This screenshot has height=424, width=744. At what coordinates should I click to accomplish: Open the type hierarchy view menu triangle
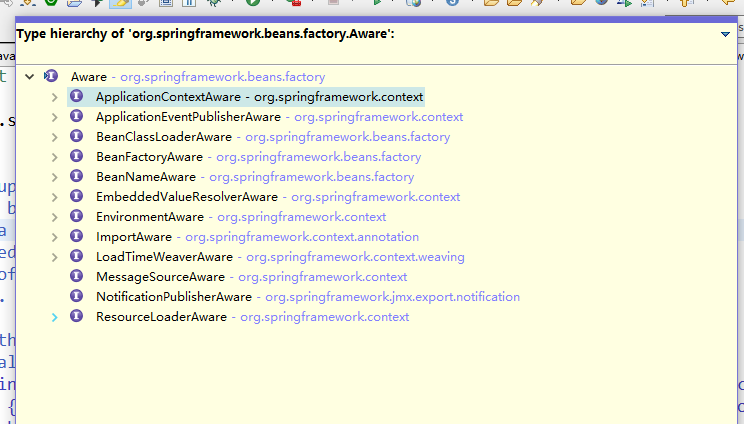pos(725,34)
